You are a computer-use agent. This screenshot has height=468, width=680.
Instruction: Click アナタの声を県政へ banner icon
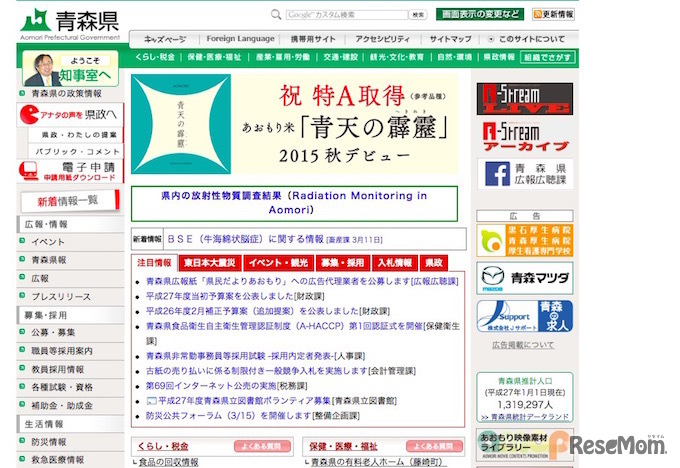point(69,115)
